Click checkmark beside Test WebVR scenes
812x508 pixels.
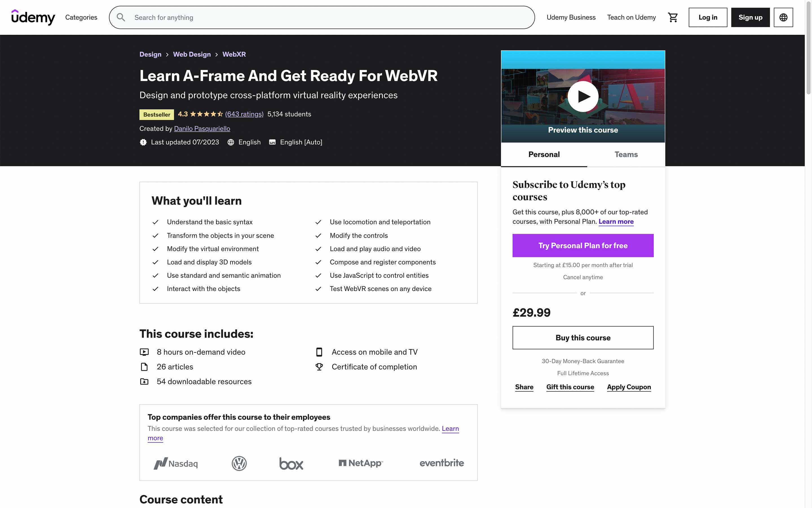click(318, 289)
